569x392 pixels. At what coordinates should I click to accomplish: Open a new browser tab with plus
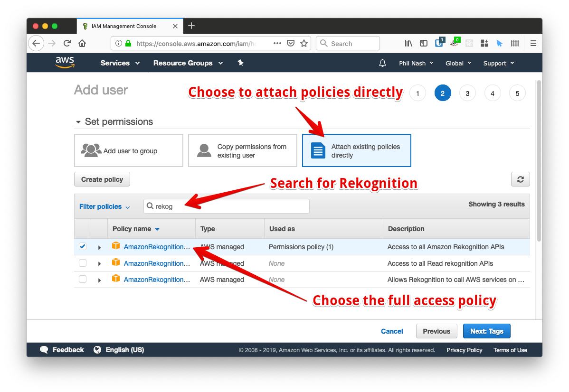click(191, 26)
